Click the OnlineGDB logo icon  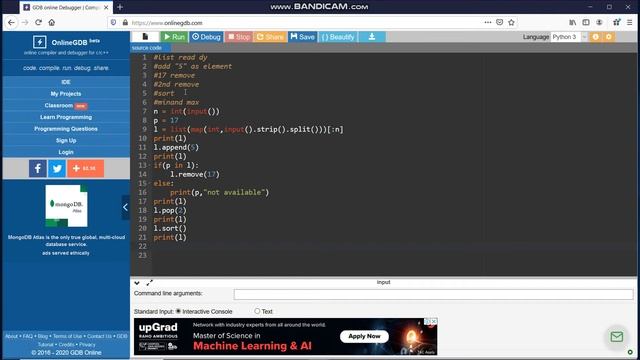click(x=40, y=42)
